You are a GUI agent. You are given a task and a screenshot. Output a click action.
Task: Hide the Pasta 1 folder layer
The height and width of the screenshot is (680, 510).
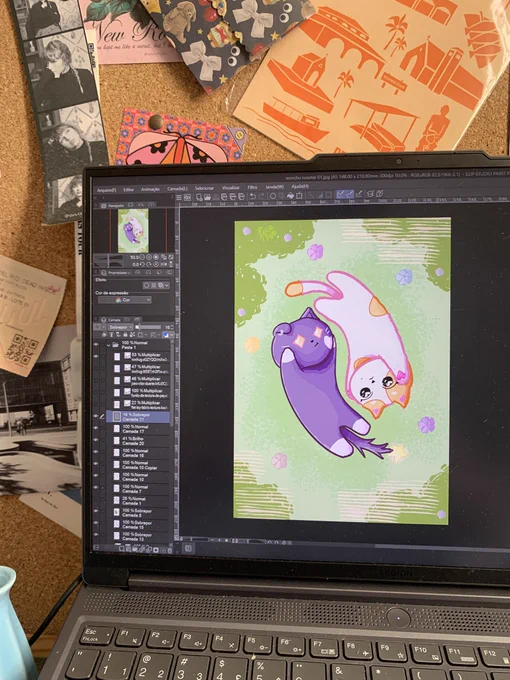(x=96, y=344)
